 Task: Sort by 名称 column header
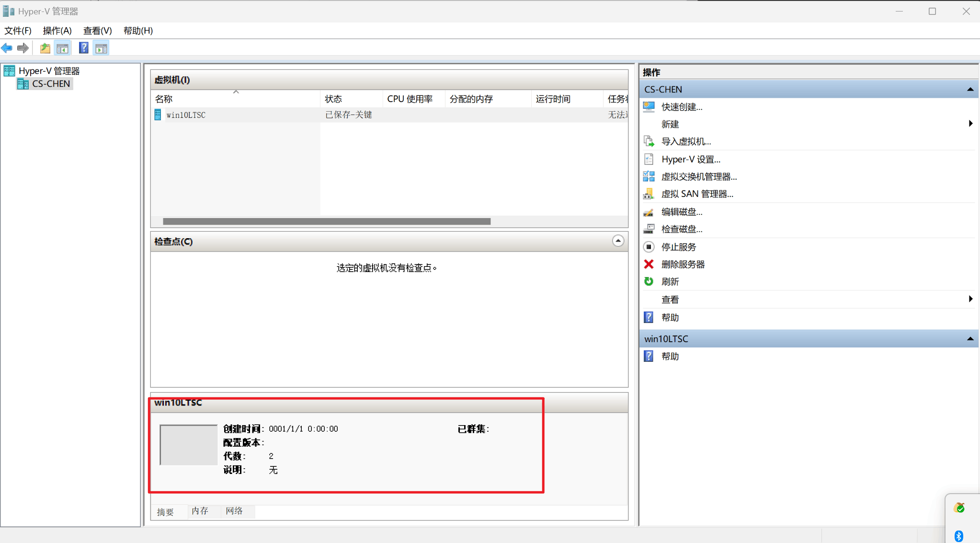click(235, 99)
